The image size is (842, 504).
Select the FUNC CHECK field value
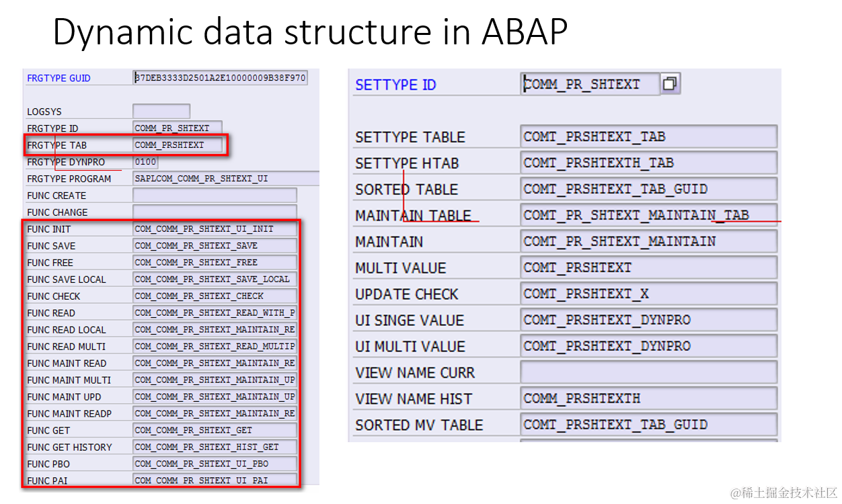point(215,296)
